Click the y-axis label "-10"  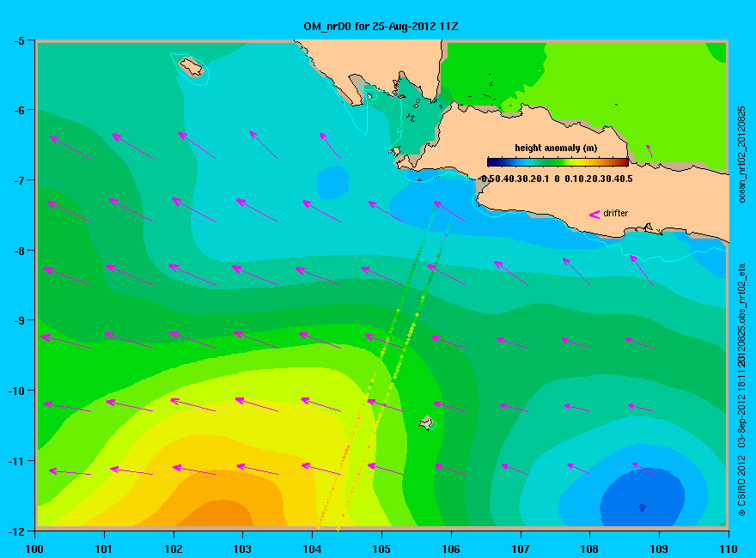[16, 391]
